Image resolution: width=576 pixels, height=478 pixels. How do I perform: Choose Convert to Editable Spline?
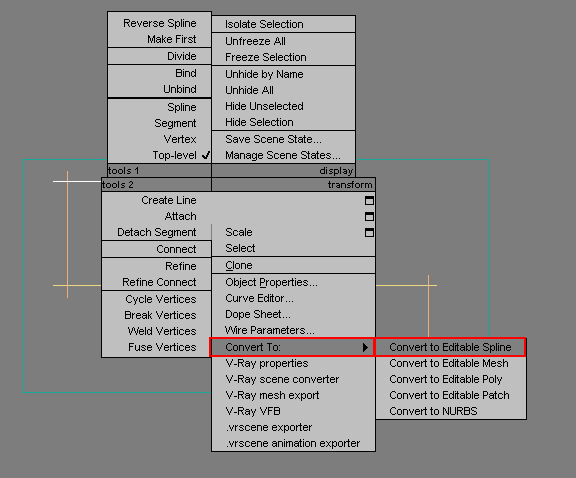(450, 347)
